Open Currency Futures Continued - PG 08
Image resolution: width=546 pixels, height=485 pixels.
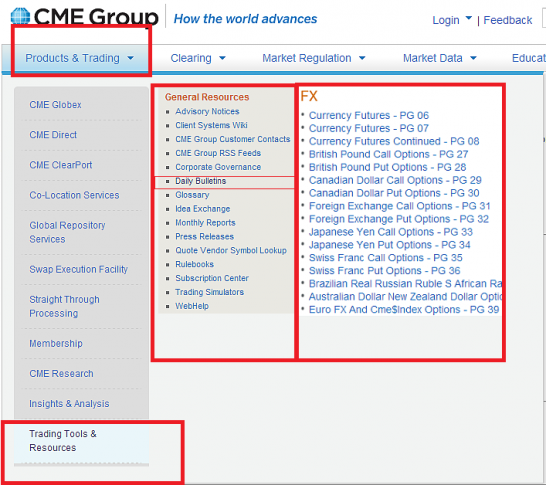tap(394, 141)
